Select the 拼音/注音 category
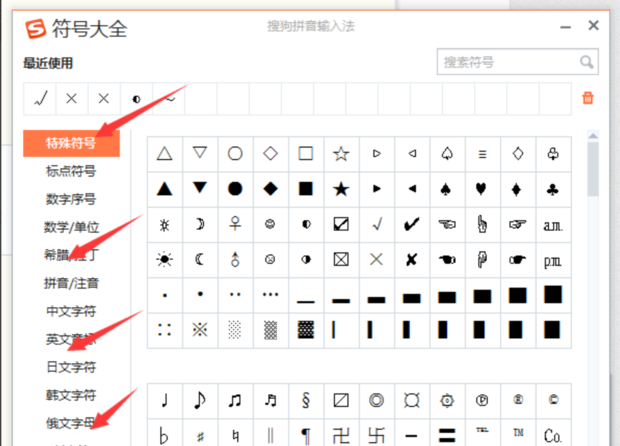The width and height of the screenshot is (620, 446). pos(71,283)
